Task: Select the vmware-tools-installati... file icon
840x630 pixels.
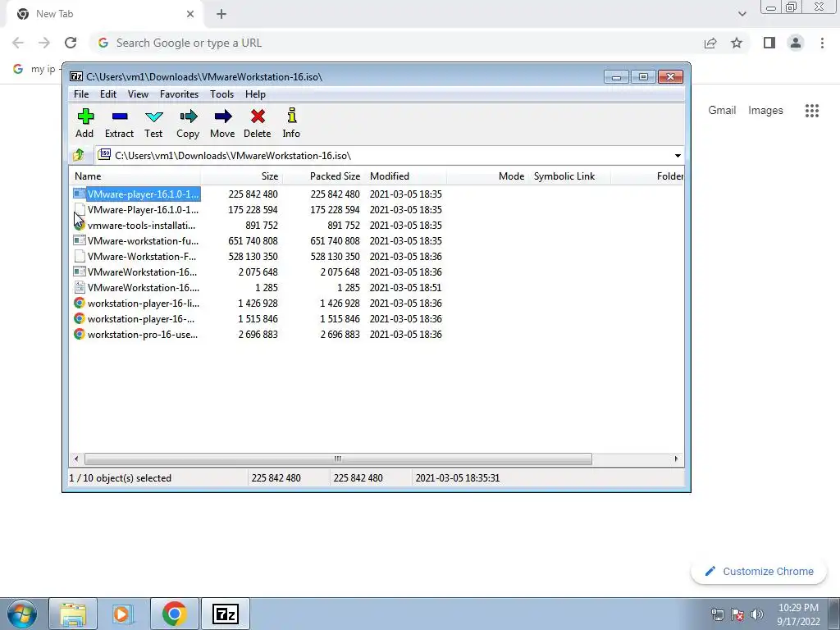Action: tap(80, 226)
